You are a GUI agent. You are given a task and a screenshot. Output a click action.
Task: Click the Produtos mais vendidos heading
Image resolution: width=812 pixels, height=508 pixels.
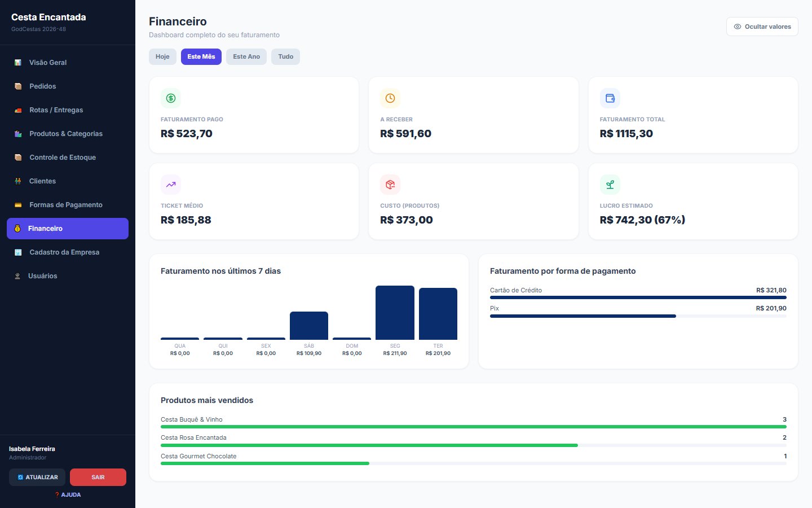pos(207,400)
